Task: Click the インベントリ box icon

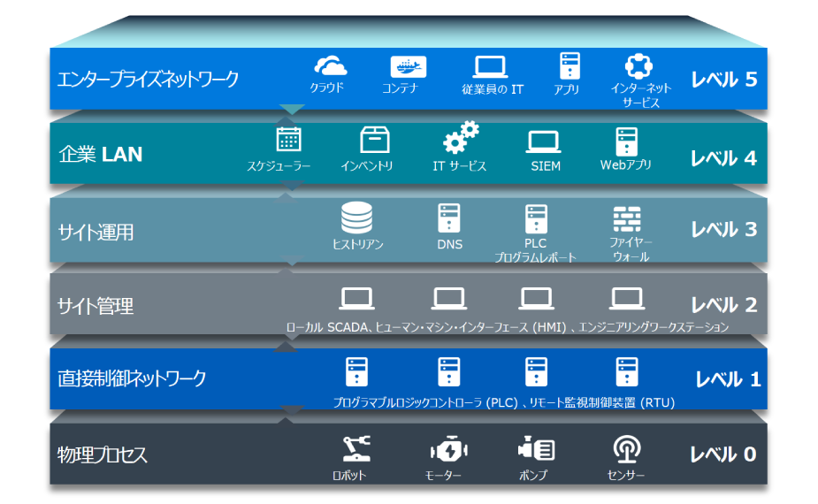Action: click(375, 140)
